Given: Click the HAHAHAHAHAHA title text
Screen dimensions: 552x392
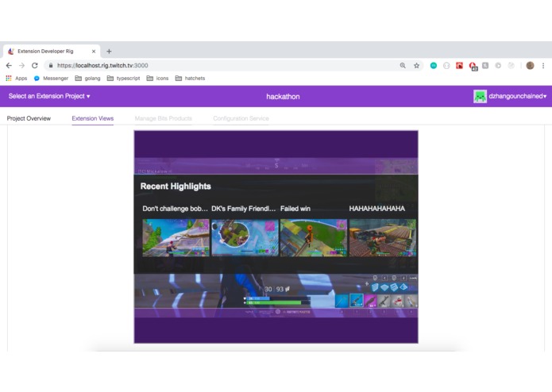Looking at the screenshot, I should tap(377, 209).
